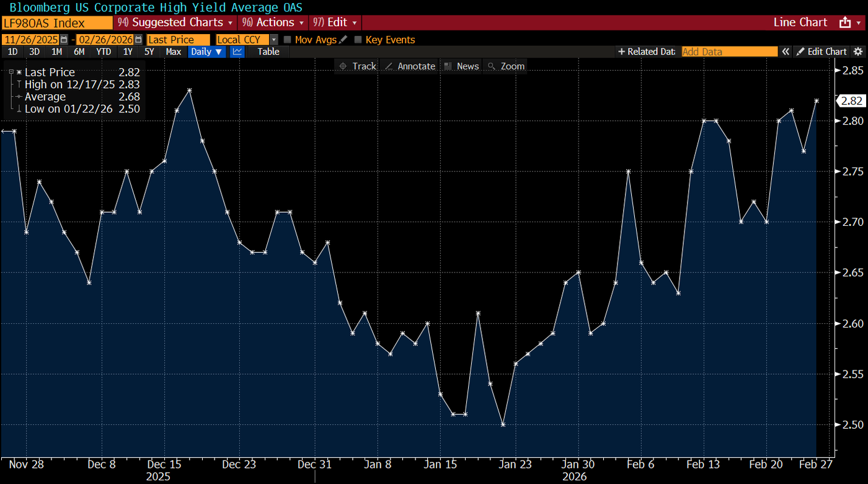Click the line chart style icon beside Daily

tap(237, 52)
